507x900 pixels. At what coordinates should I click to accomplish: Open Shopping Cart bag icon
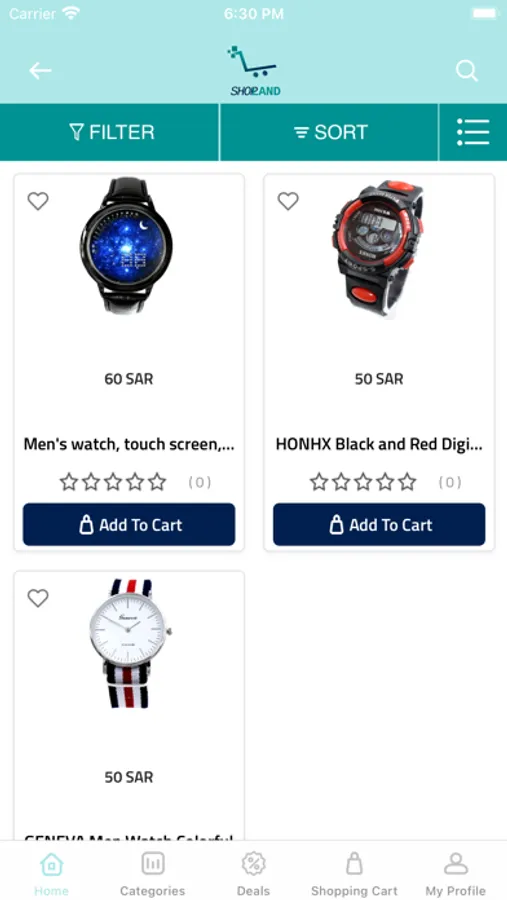354,863
